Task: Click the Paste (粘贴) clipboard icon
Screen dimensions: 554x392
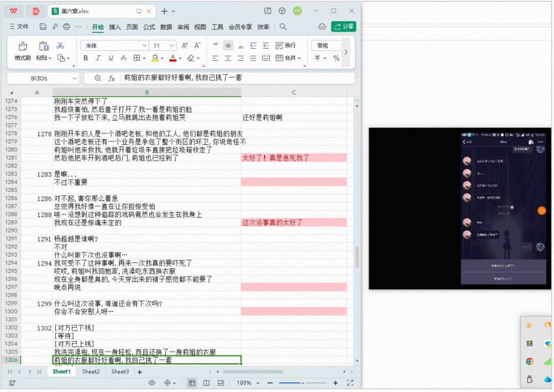Action: tap(44, 46)
